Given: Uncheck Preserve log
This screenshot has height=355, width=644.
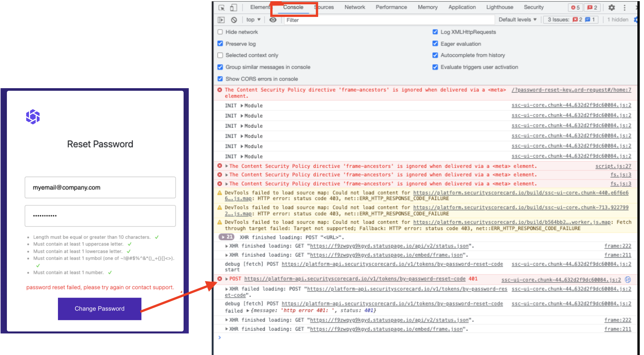Looking at the screenshot, I should [220, 44].
